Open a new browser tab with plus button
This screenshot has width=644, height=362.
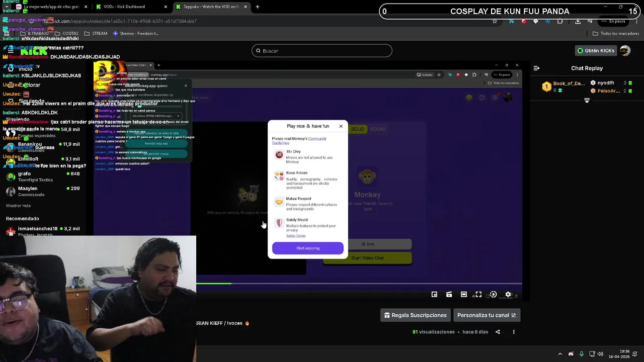[x=258, y=7]
